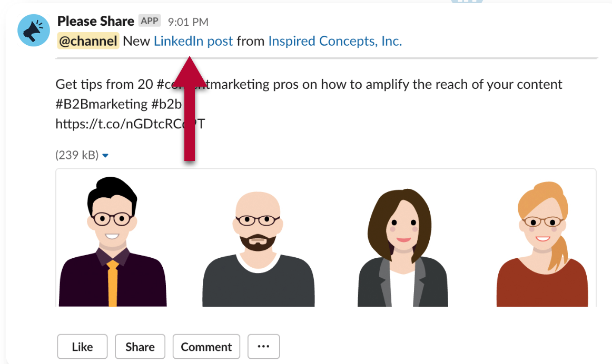Open the Inspired Concepts, Inc. link
Screen dimensions: 612x364
pos(335,41)
